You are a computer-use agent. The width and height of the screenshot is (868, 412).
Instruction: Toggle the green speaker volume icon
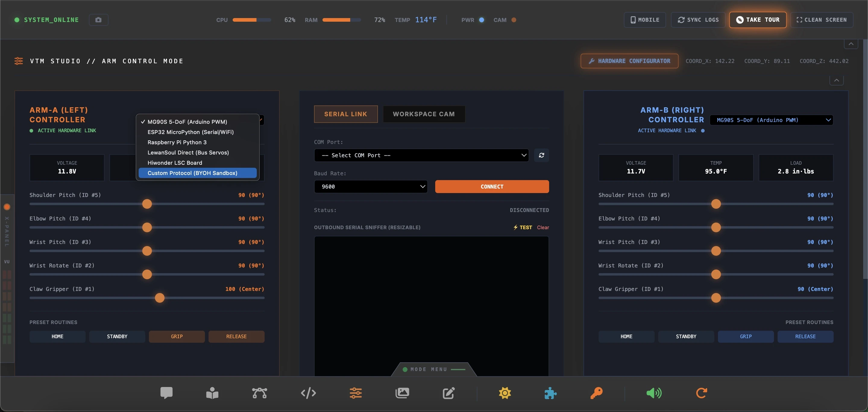[654, 393]
